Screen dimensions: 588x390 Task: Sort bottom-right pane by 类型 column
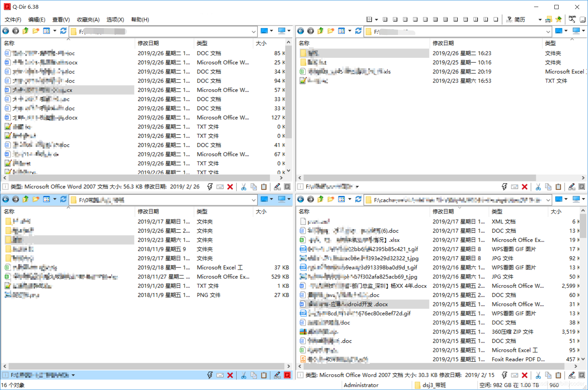(x=518, y=211)
